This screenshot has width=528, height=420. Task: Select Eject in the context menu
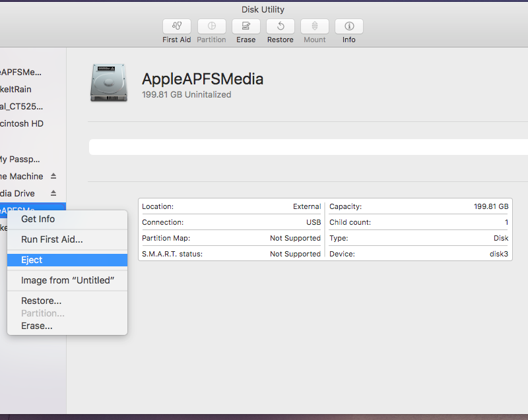pos(67,260)
